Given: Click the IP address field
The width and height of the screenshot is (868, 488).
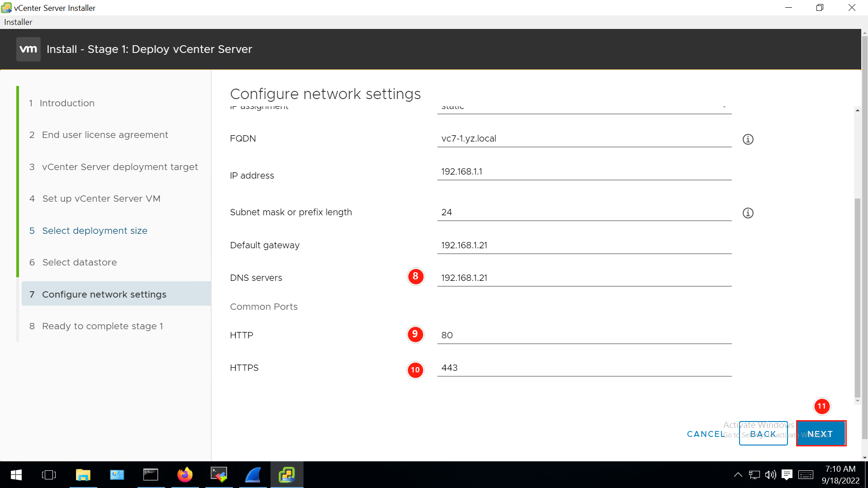Looking at the screenshot, I should tap(584, 172).
